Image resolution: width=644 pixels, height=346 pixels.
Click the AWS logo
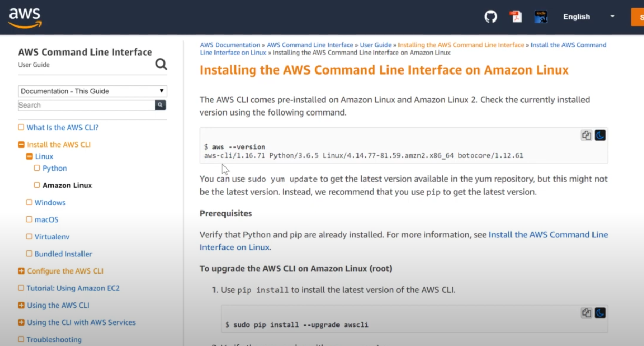coord(25,18)
